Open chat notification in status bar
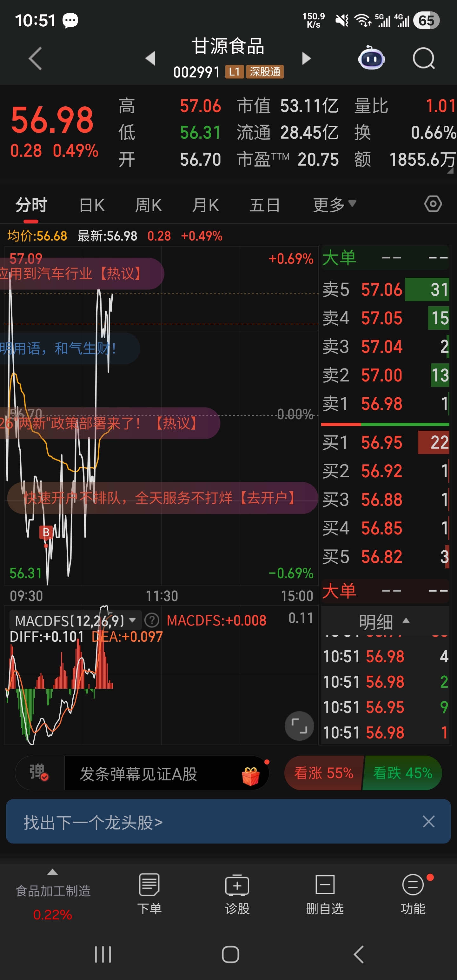457x980 pixels. [x=70, y=20]
